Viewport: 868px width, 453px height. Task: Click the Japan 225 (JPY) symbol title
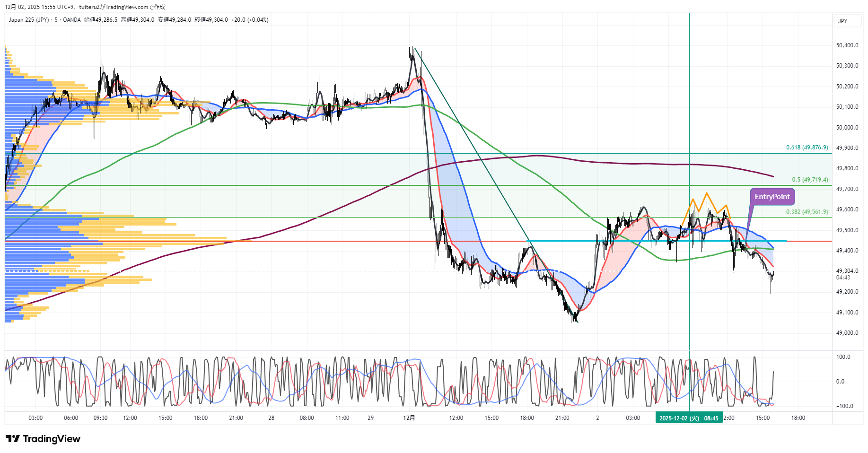28,20
